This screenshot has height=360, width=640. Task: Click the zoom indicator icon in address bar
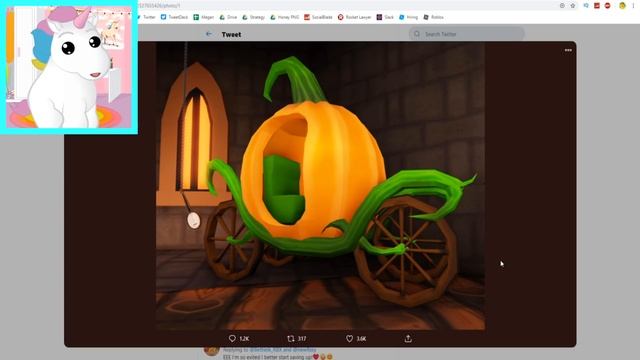[x=562, y=6]
